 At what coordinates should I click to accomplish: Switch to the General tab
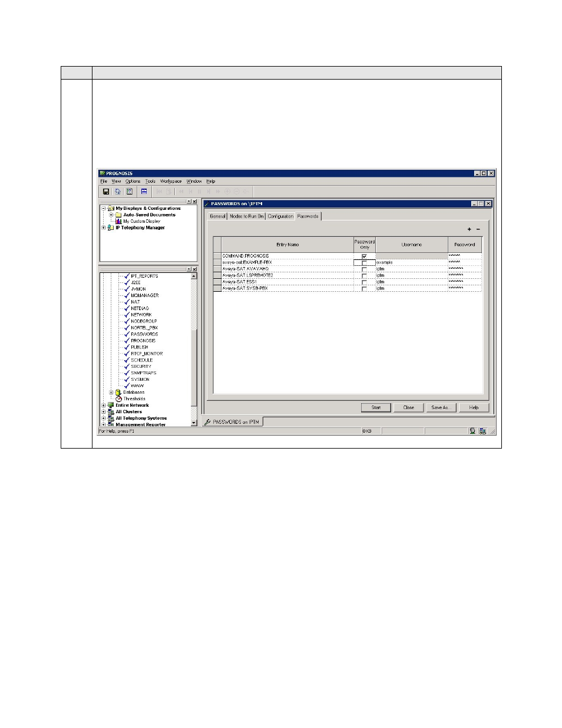[x=217, y=216]
